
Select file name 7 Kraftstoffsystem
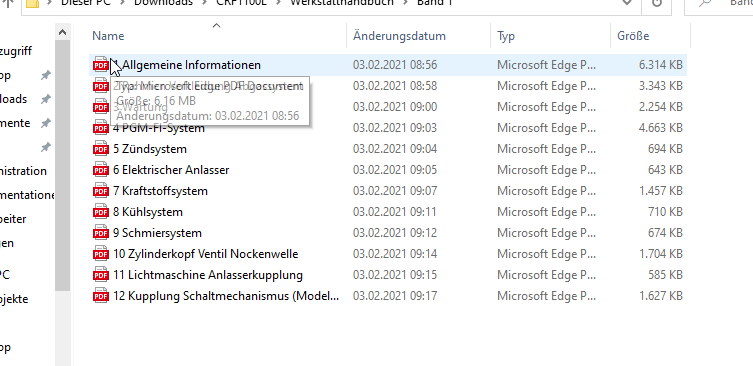click(160, 191)
